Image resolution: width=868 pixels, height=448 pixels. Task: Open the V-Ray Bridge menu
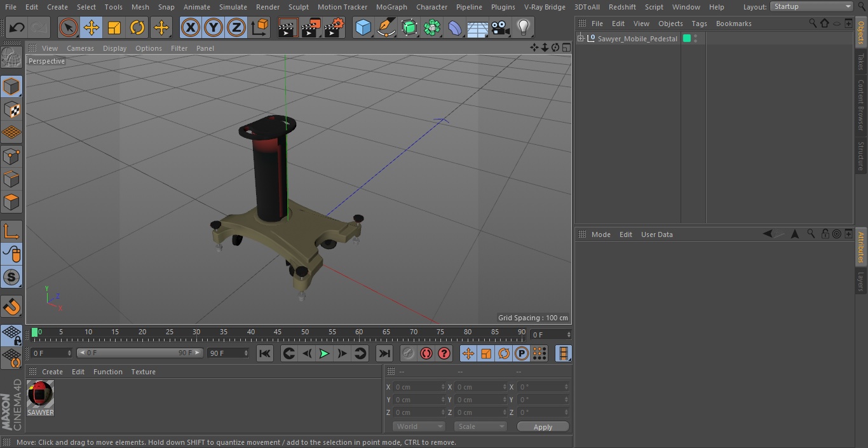545,7
